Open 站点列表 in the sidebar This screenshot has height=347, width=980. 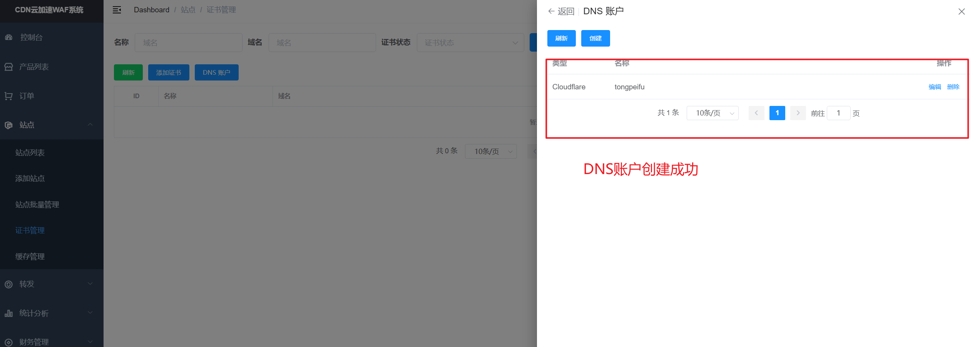click(x=30, y=153)
